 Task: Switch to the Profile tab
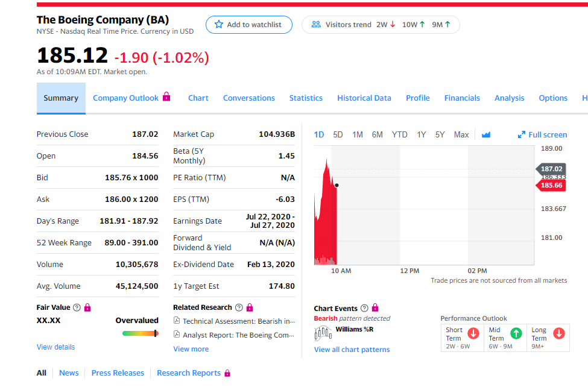pos(418,98)
